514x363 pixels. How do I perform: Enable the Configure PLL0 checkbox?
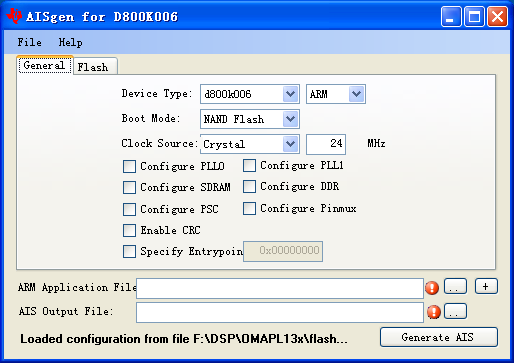[129, 166]
